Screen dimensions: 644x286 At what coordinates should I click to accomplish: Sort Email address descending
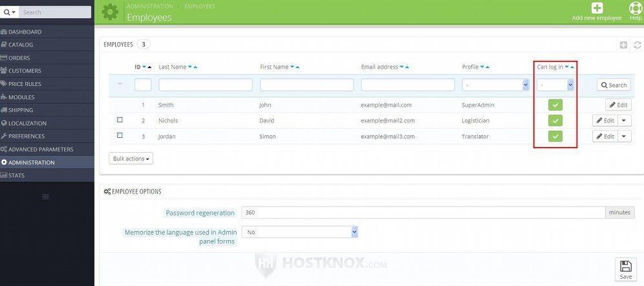(x=402, y=67)
